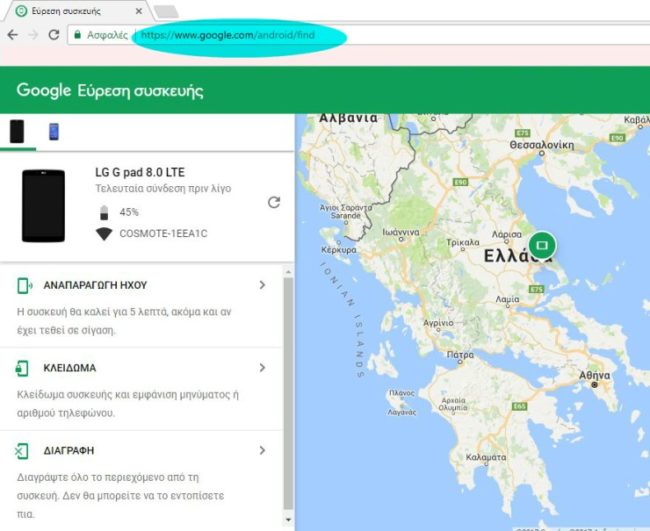
Task: Expand the ΔΙΑΓΡΑΦΗ chevron arrow
Action: tap(263, 451)
